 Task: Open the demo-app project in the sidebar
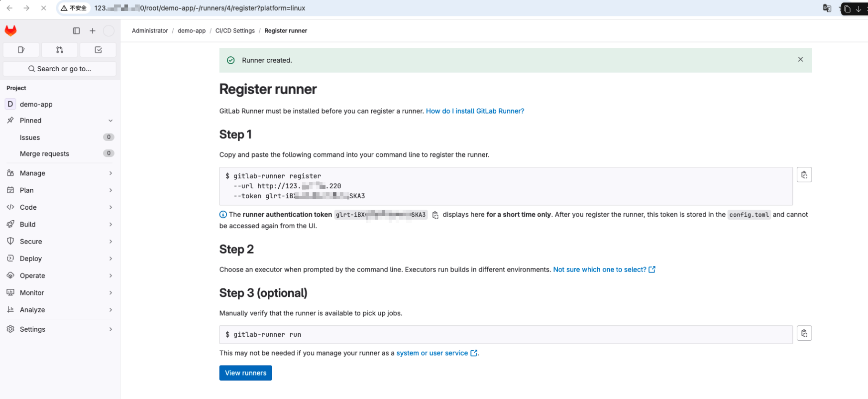[60, 104]
